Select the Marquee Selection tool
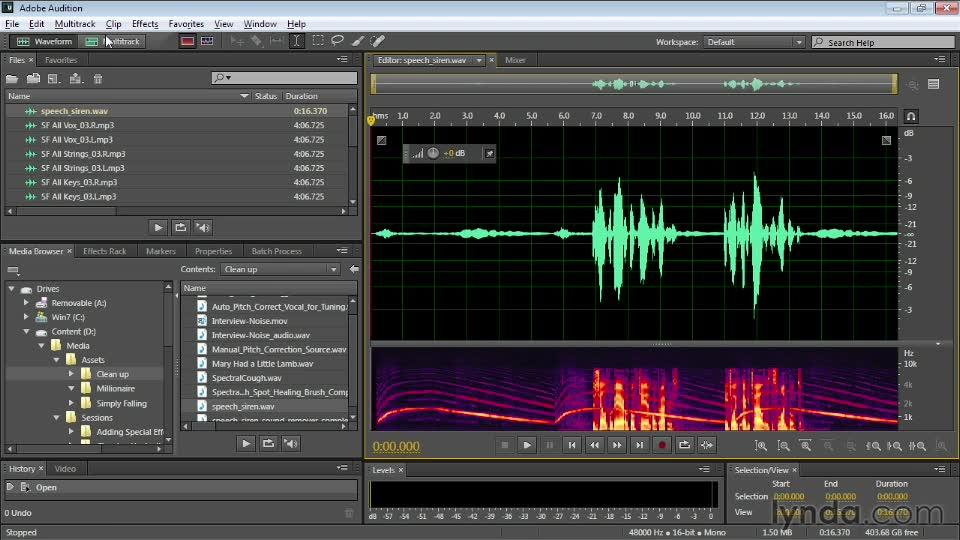This screenshot has height=540, width=960. pos(318,41)
